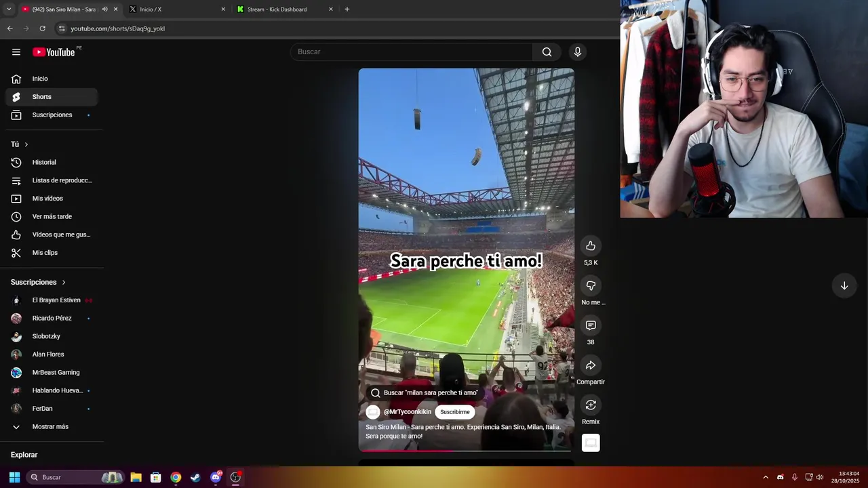
Task: Open the comments icon showing 38
Action: [591, 325]
